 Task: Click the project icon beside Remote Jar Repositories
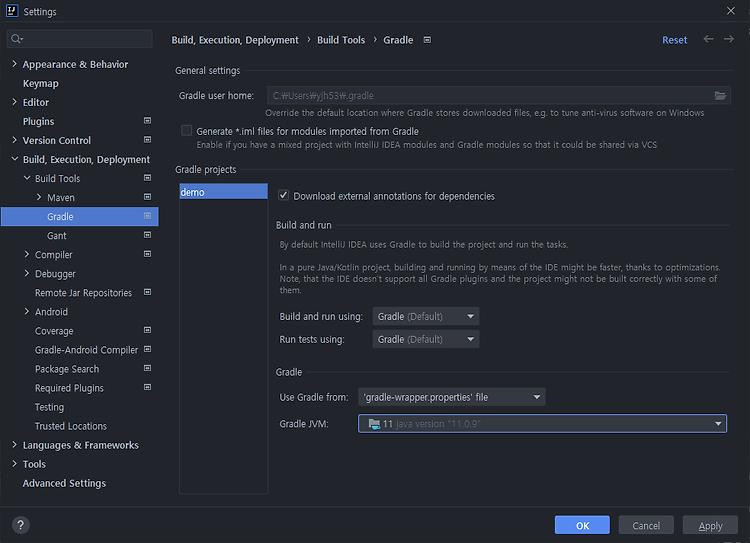[x=147, y=292]
